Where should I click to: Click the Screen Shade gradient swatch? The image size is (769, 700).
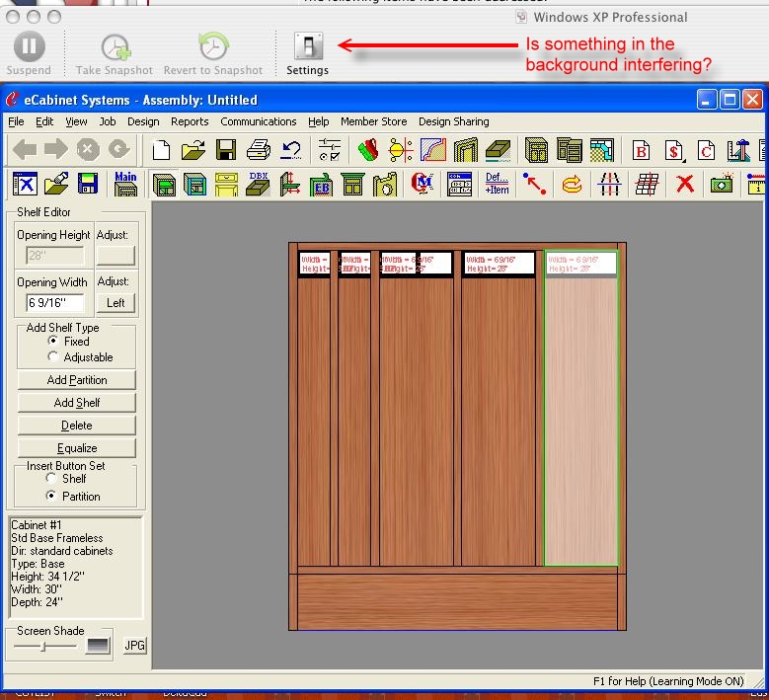(x=97, y=646)
